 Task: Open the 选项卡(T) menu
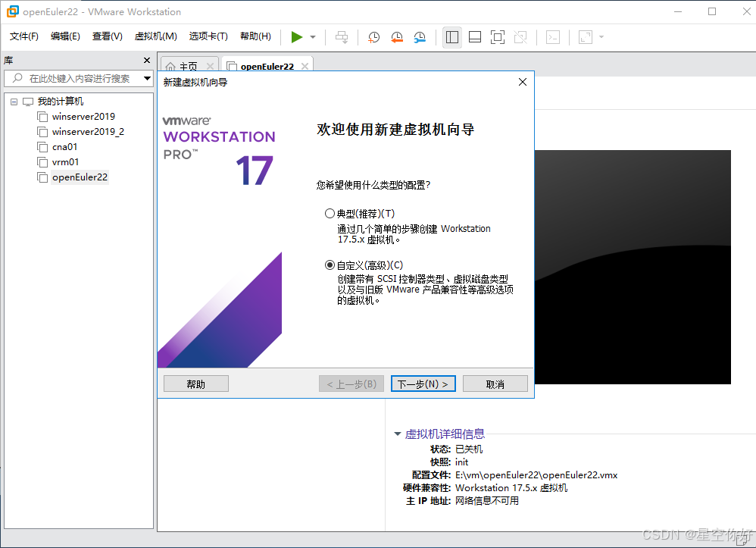tap(208, 36)
